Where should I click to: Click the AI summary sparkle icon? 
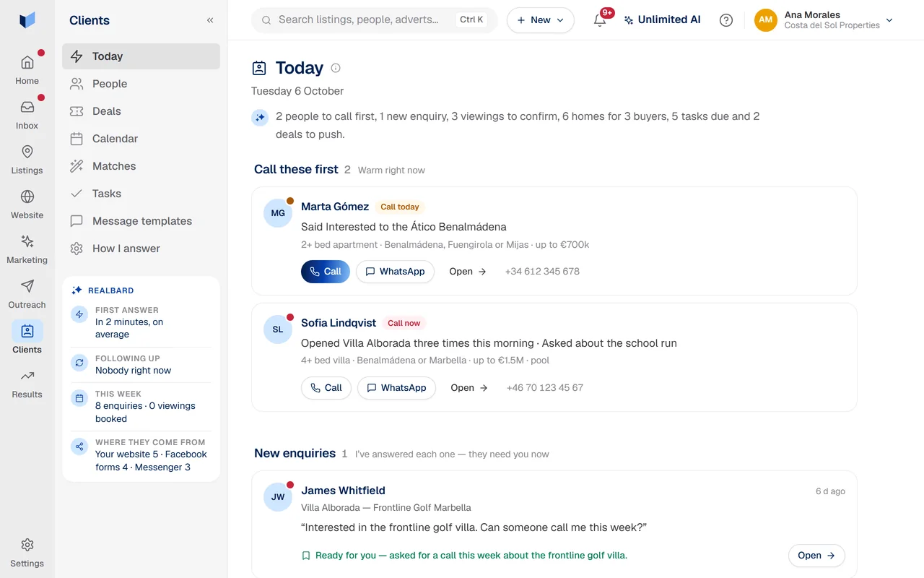pyautogui.click(x=260, y=117)
